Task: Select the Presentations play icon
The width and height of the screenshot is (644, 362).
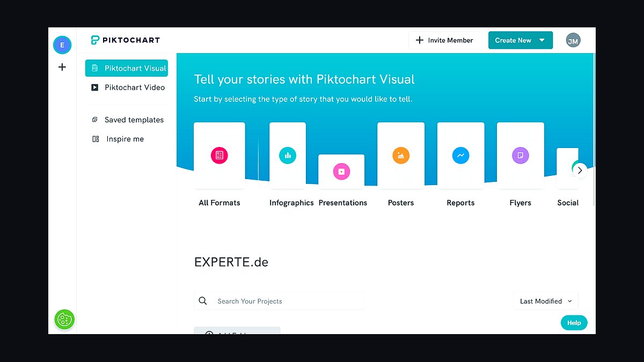Action: [341, 172]
